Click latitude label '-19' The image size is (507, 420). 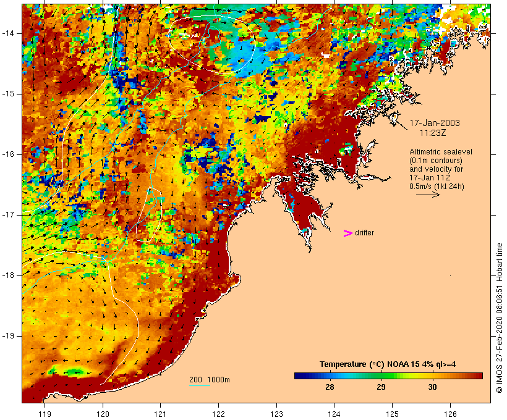click(7, 336)
